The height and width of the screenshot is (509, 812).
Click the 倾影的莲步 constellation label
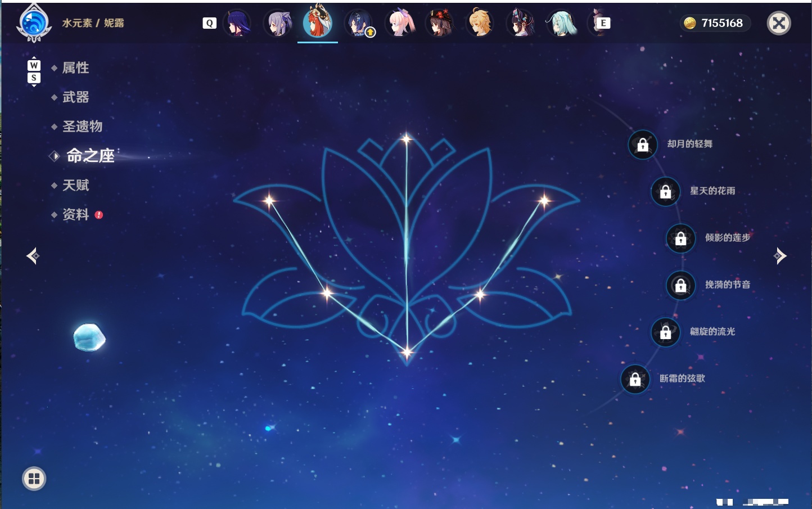click(x=728, y=237)
